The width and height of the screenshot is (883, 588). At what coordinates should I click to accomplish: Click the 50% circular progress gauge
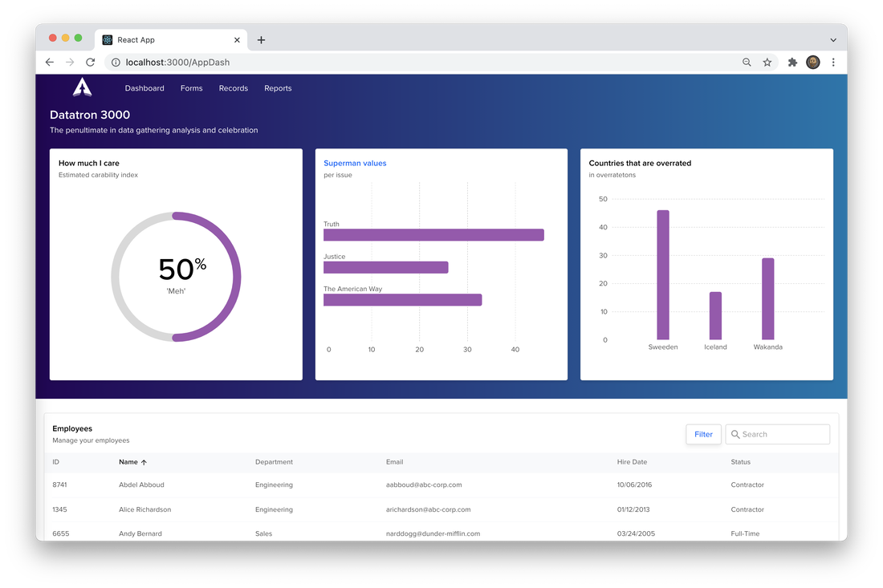click(x=177, y=277)
